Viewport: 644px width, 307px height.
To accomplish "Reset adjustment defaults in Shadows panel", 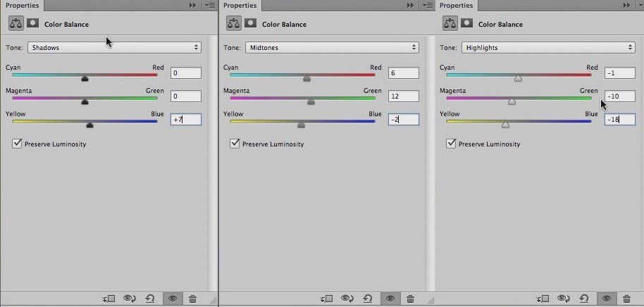I will point(150,299).
